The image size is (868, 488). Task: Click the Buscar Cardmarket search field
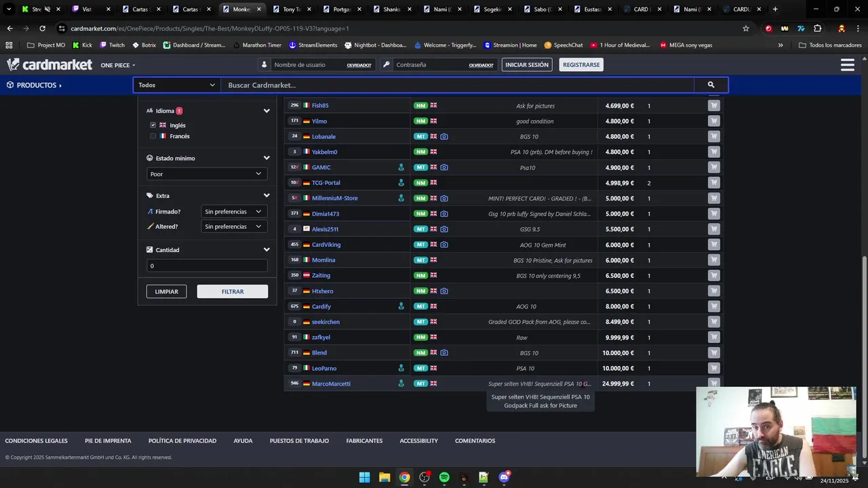pos(458,85)
